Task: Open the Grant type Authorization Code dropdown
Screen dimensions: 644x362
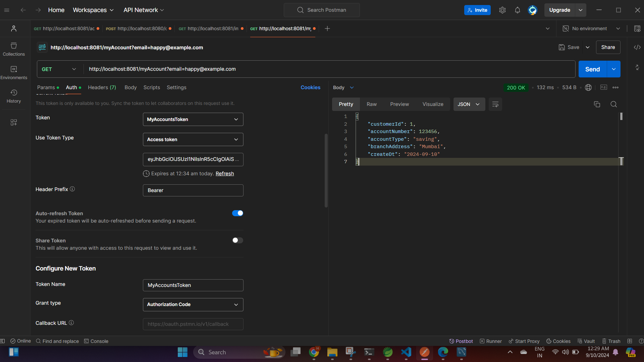Action: coord(193,304)
